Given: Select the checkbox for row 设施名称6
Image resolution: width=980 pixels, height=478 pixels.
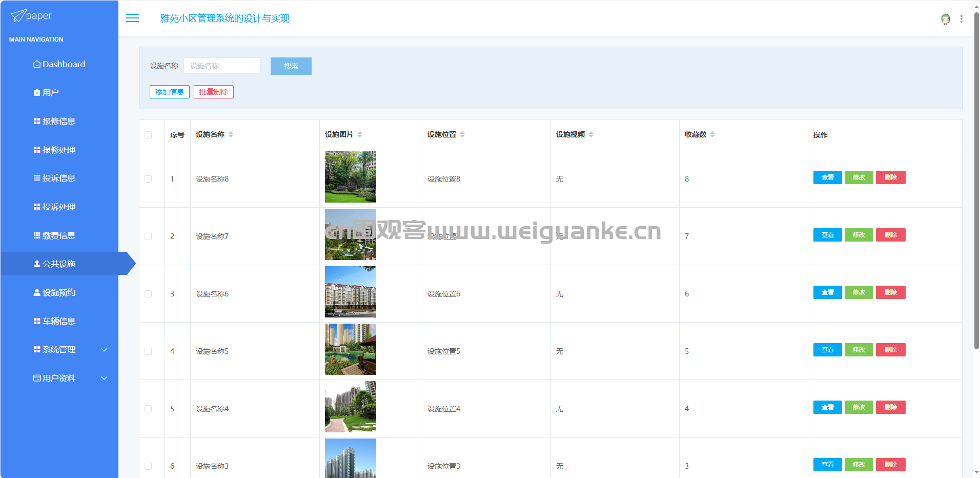Looking at the screenshot, I should coord(148,294).
